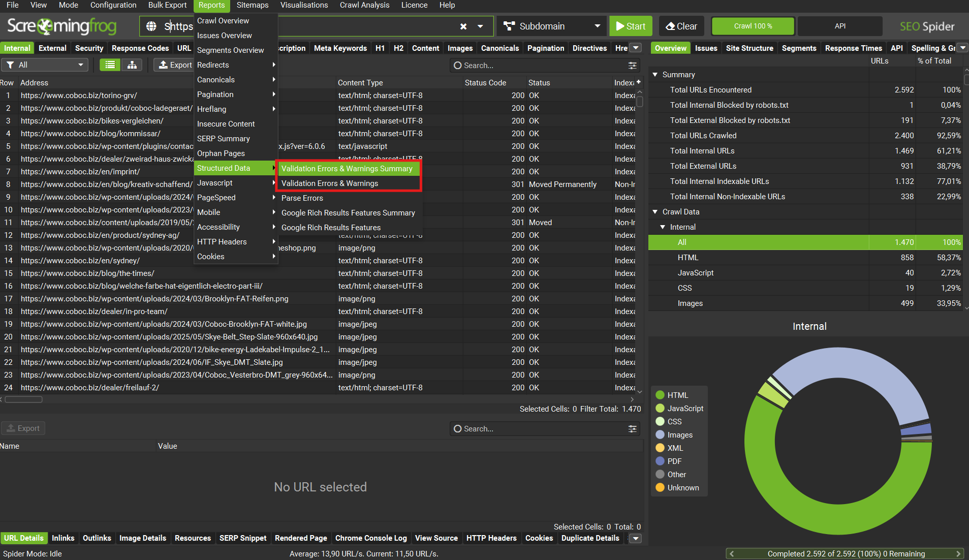Collapse the Summary section

[x=655, y=75]
